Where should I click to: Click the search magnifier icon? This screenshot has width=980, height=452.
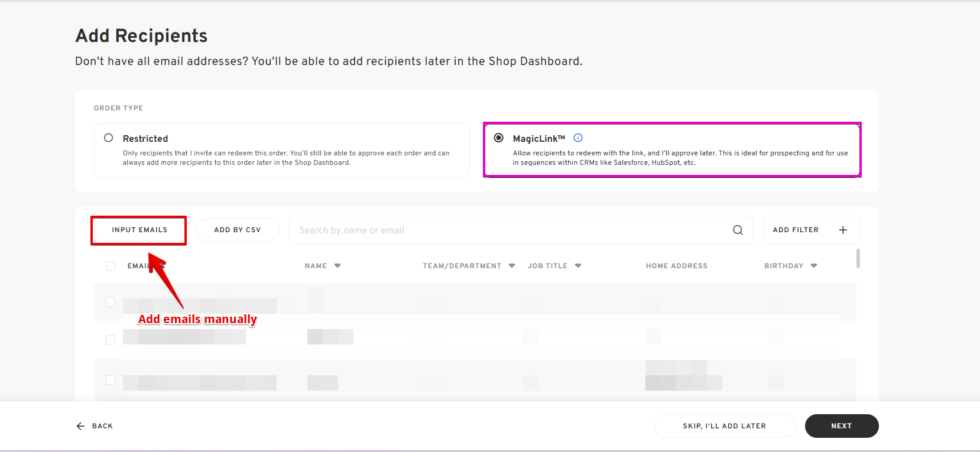click(x=738, y=230)
